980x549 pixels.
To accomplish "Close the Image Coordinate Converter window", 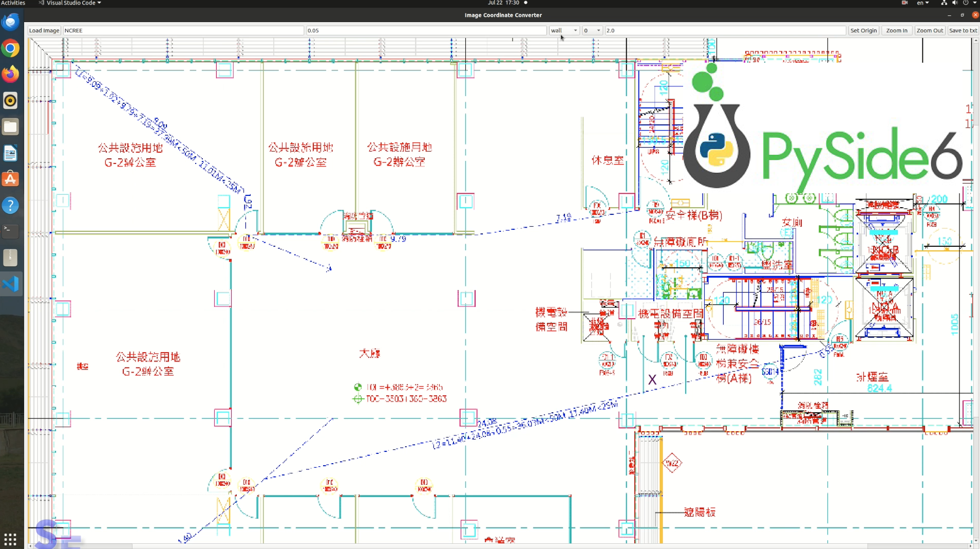I will pyautogui.click(x=975, y=15).
